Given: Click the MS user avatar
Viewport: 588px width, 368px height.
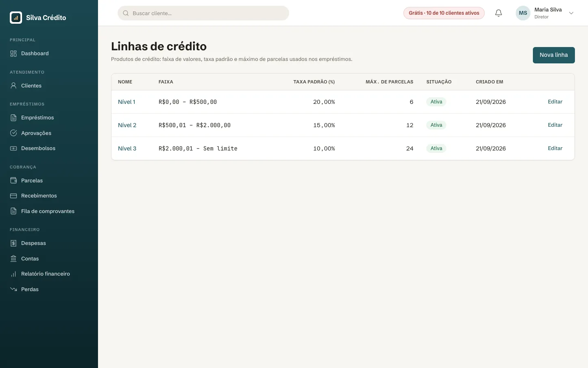Looking at the screenshot, I should click(523, 13).
